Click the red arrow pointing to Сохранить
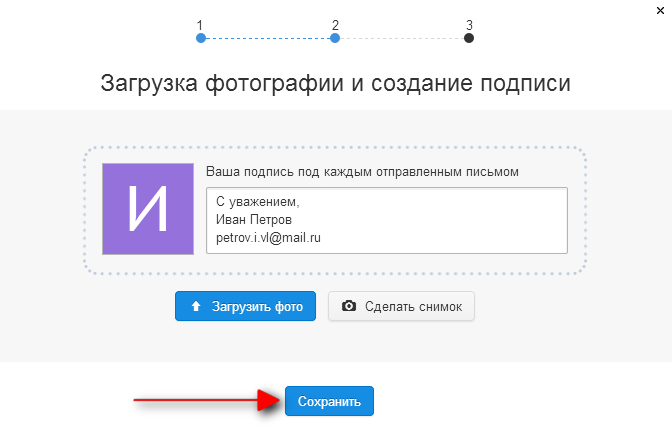 (207, 401)
